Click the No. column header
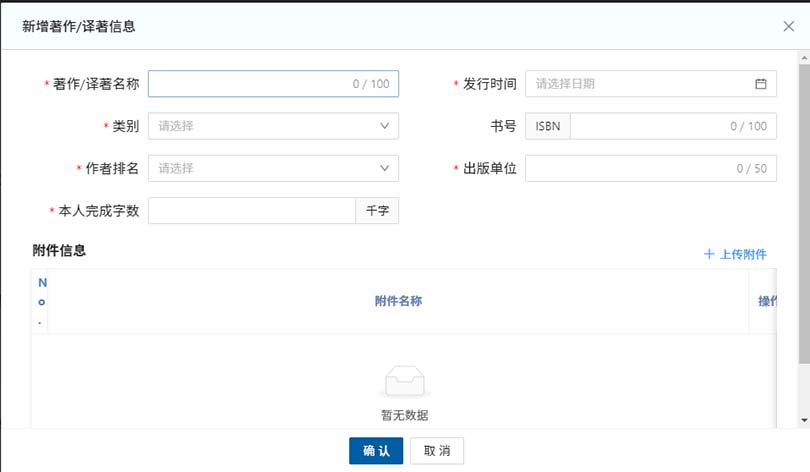The height and width of the screenshot is (472, 810). 41,301
